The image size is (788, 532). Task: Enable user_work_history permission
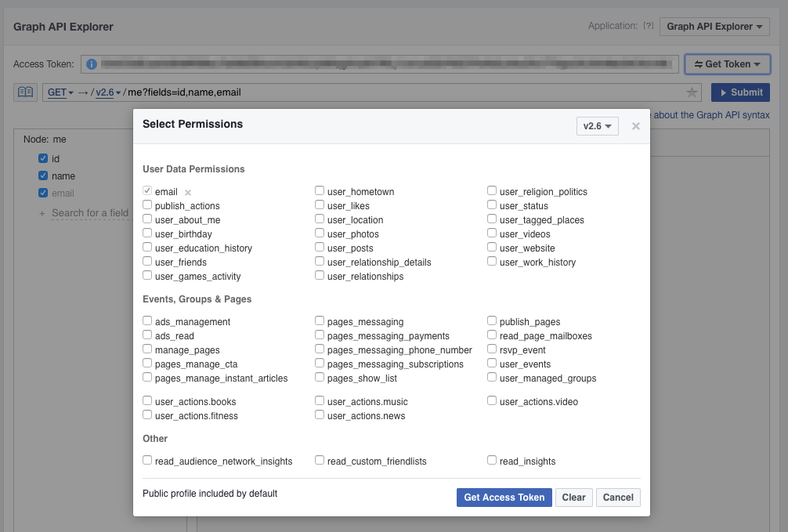point(492,261)
